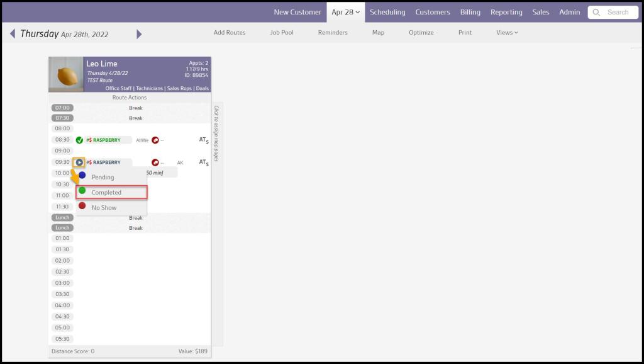Click the New Customer link
The width and height of the screenshot is (644, 364).
coord(297,12)
